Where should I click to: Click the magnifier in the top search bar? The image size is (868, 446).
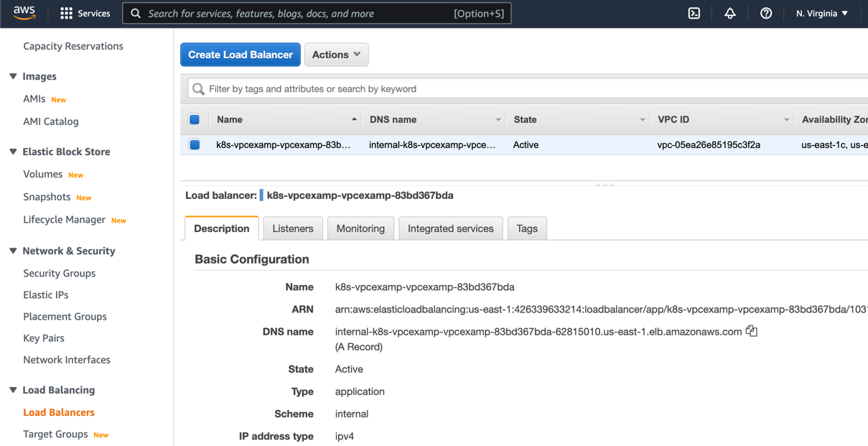click(136, 14)
